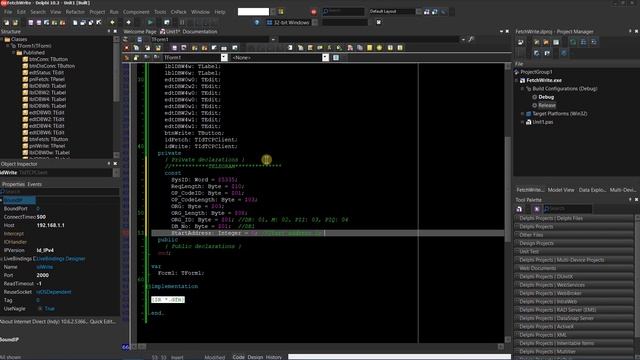Switch to the History tab below editor

(x=273, y=357)
